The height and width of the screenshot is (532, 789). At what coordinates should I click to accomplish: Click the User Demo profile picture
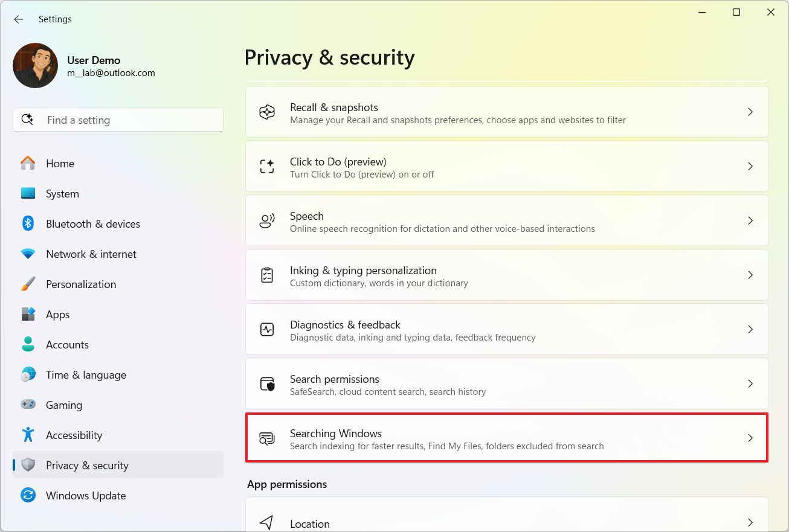pyautogui.click(x=35, y=66)
